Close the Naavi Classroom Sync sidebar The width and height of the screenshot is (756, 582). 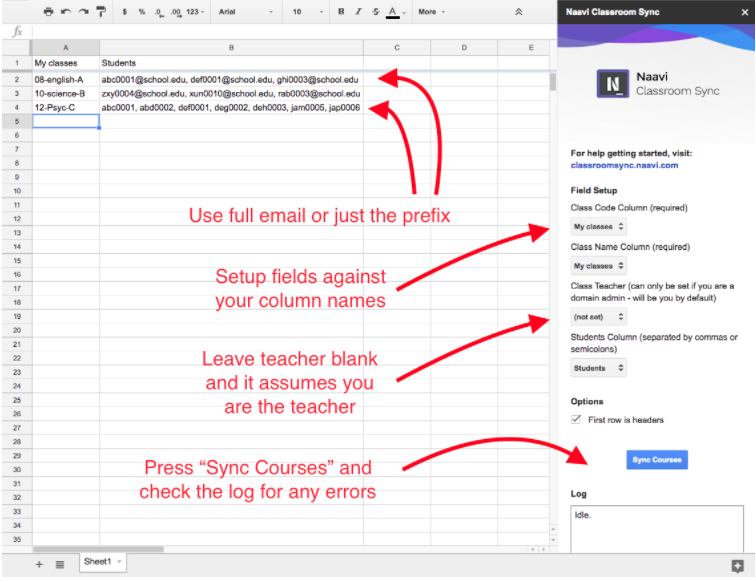click(x=744, y=12)
